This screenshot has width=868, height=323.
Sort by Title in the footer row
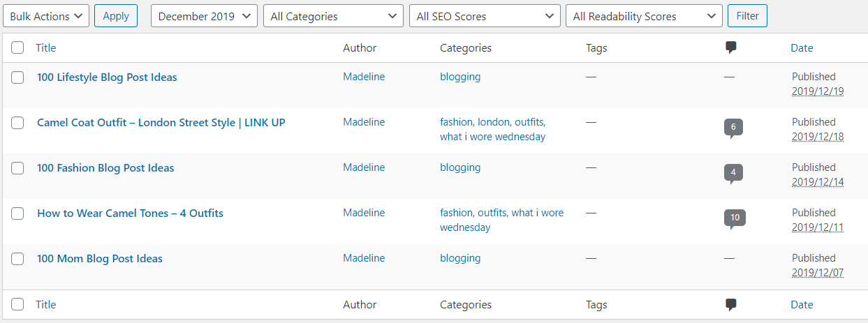click(x=46, y=305)
